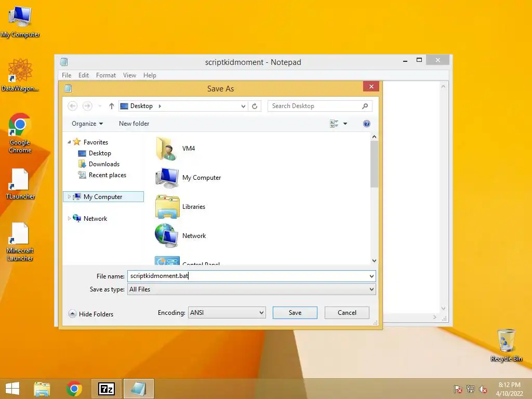The image size is (532, 399).
Task: Select the Recycle Bin desktop icon
Action: [506, 345]
